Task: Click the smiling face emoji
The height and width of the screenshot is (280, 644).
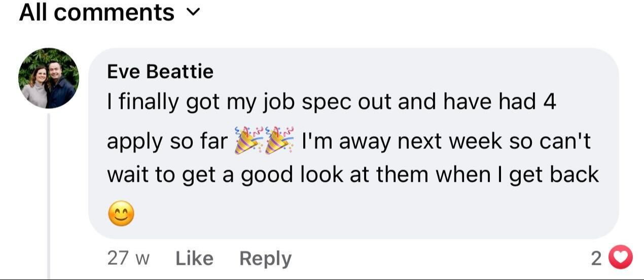Action: [121, 213]
